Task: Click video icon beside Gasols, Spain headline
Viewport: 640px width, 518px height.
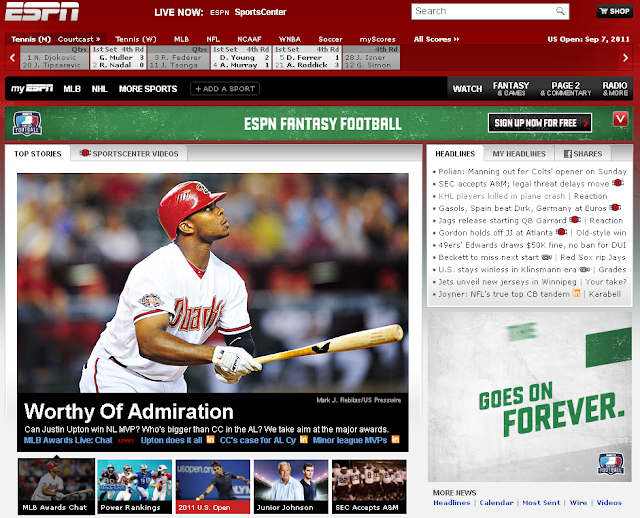Action: [x=615, y=208]
